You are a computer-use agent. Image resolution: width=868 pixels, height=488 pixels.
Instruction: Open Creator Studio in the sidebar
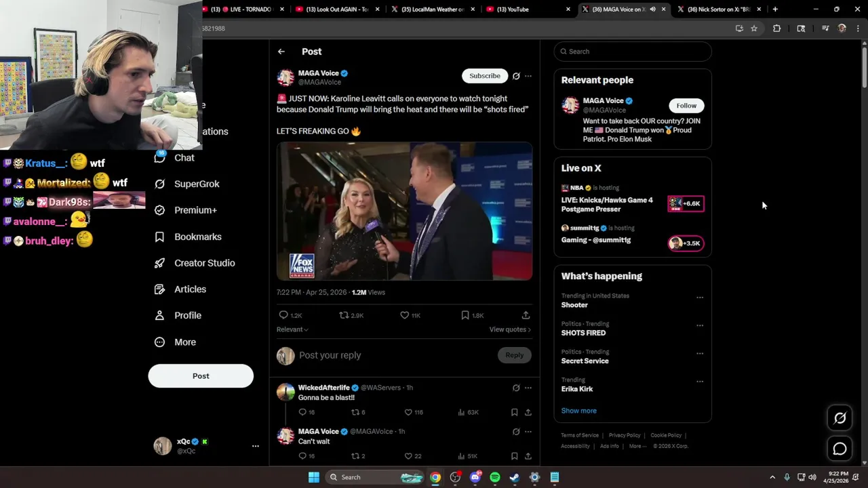(x=195, y=263)
